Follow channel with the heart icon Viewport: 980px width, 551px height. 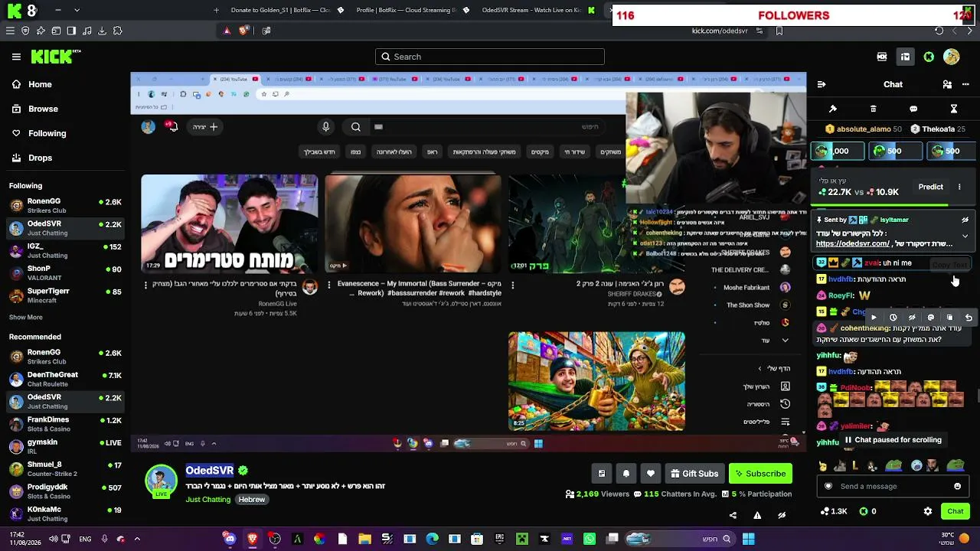[651, 474]
